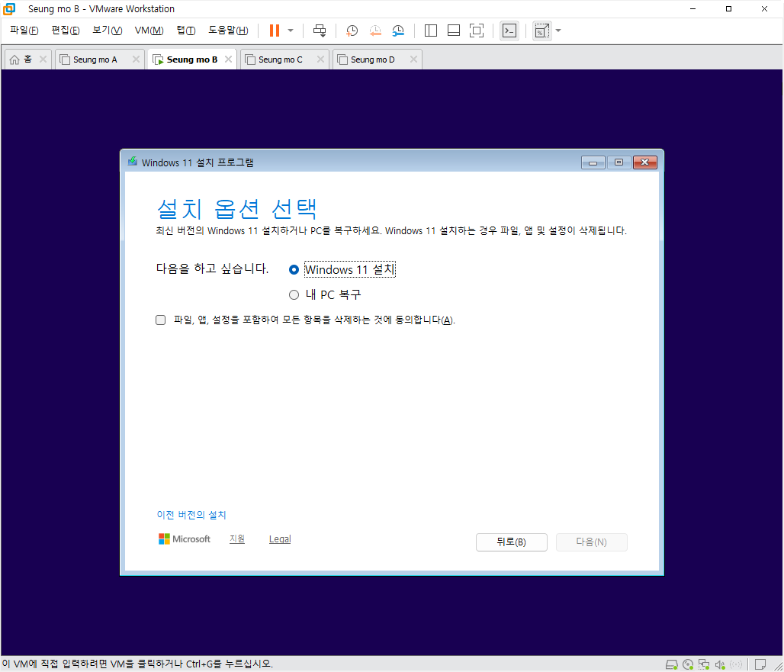Click the home icon on the 홈 tab
Screen dimensions: 784x672
pos(14,59)
